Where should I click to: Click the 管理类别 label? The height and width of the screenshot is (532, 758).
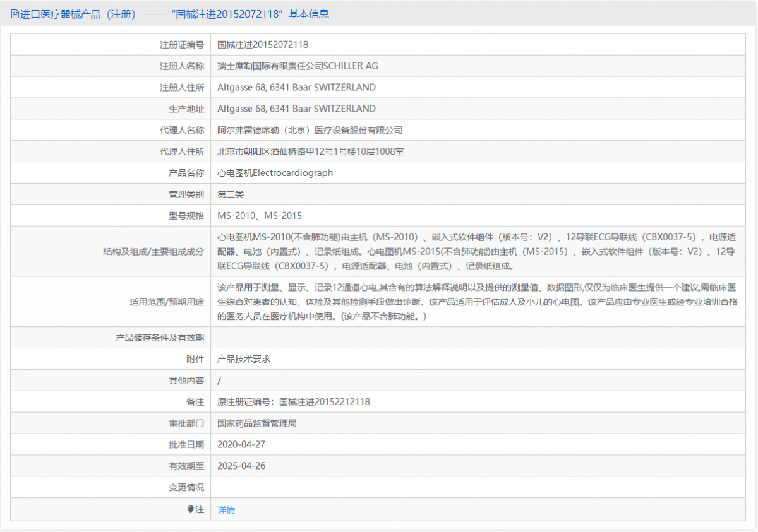click(186, 194)
